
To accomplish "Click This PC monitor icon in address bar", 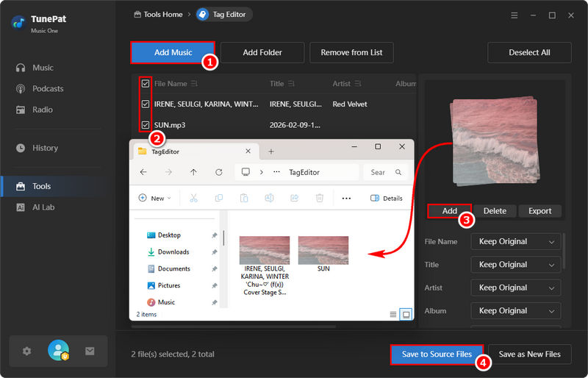I will (245, 172).
